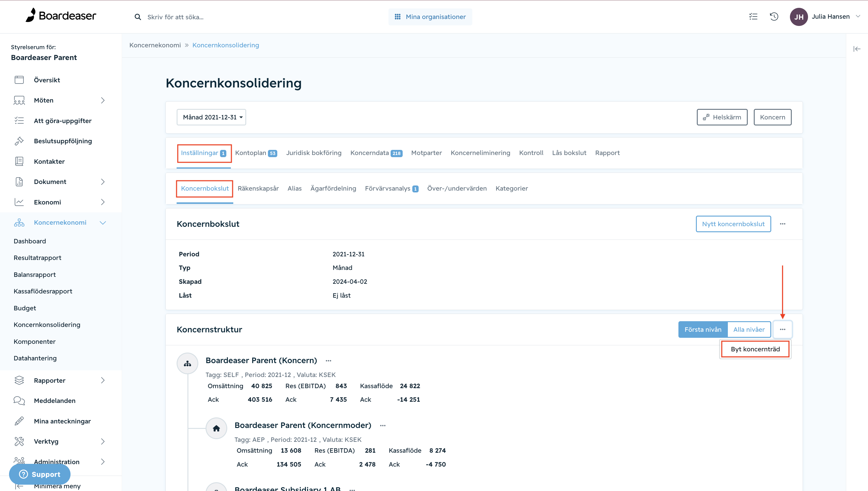
Task: Click the Koncern tree node icon
Action: [x=187, y=363]
